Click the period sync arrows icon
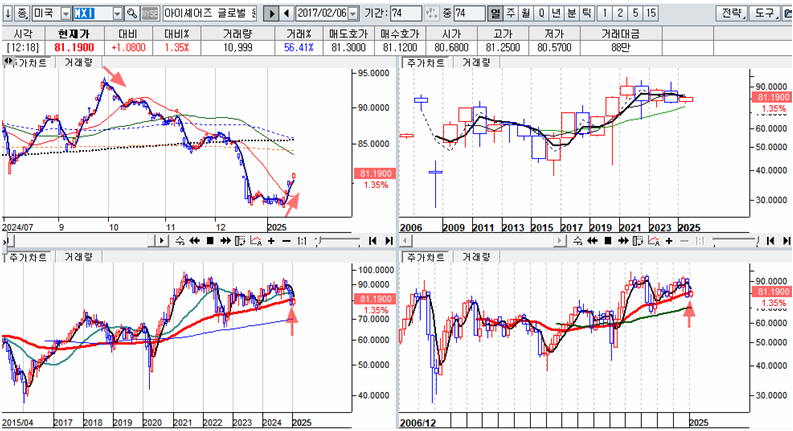This screenshot has width=793, height=431. pos(431,13)
